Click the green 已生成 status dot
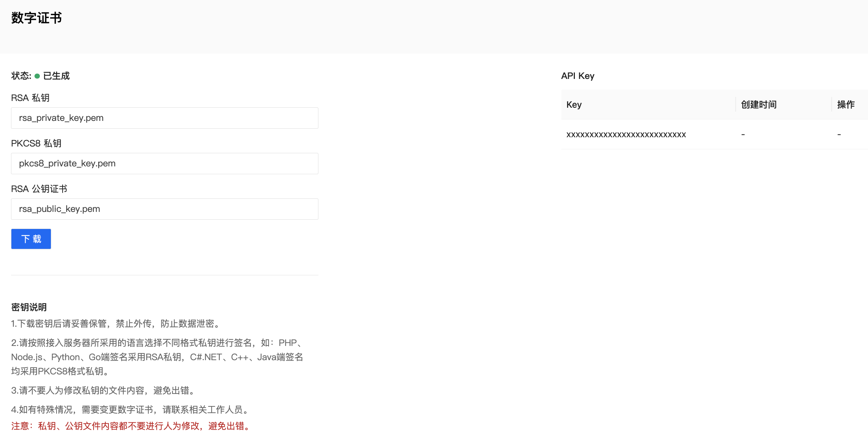The height and width of the screenshot is (443, 868). pyautogui.click(x=37, y=76)
